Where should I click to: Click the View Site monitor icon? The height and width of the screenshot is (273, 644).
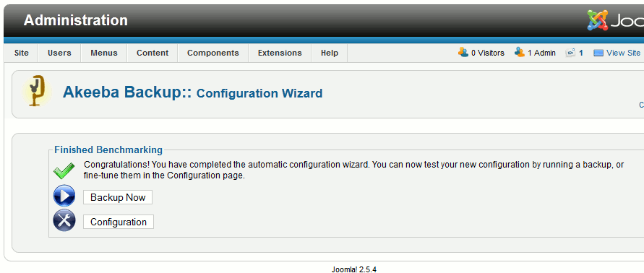click(x=598, y=53)
